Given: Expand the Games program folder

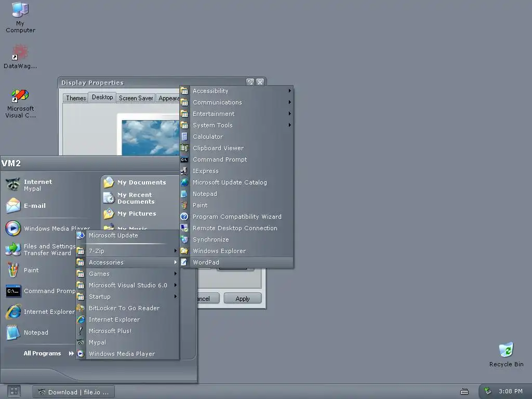Looking at the screenshot, I should coord(127,274).
